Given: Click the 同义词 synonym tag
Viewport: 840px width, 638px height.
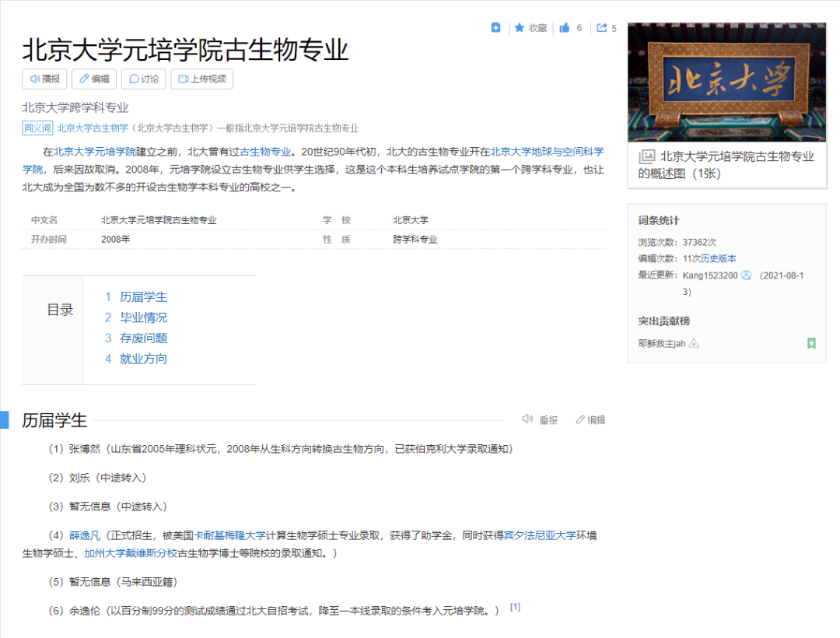Looking at the screenshot, I should pyautogui.click(x=37, y=128).
